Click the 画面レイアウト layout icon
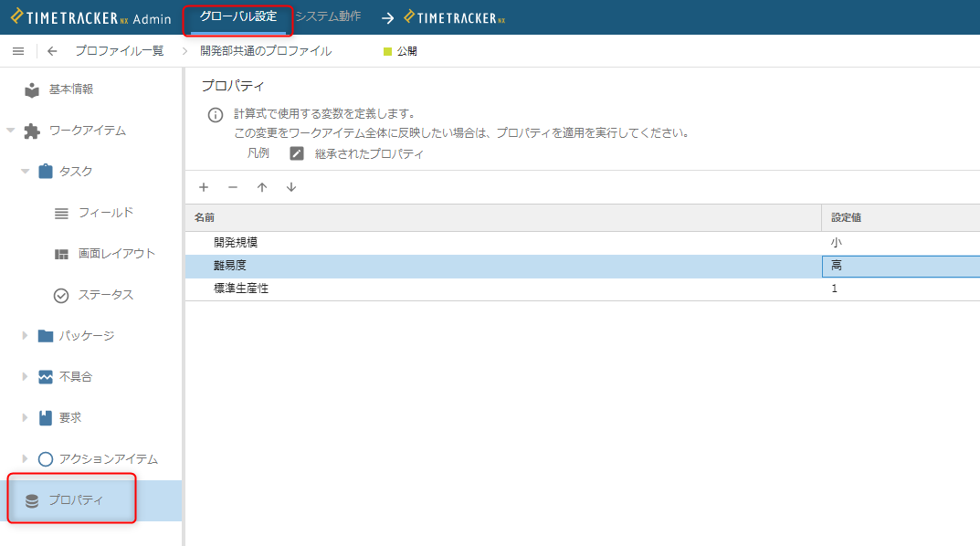 coord(61,254)
